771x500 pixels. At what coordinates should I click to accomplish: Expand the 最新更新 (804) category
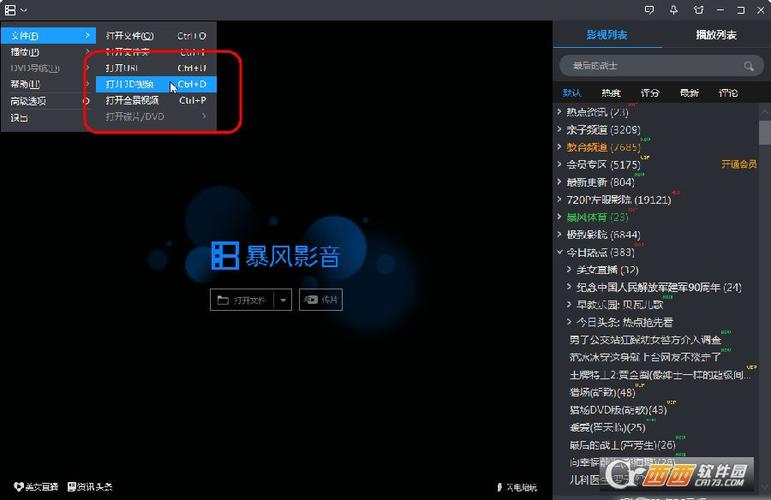click(560, 182)
